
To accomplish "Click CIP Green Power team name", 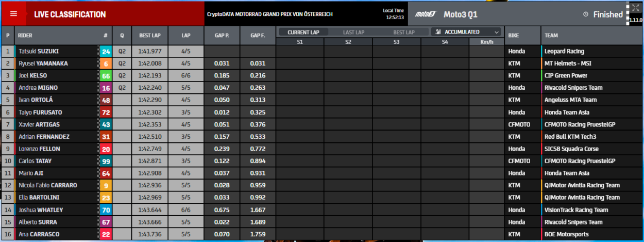I will [566, 76].
